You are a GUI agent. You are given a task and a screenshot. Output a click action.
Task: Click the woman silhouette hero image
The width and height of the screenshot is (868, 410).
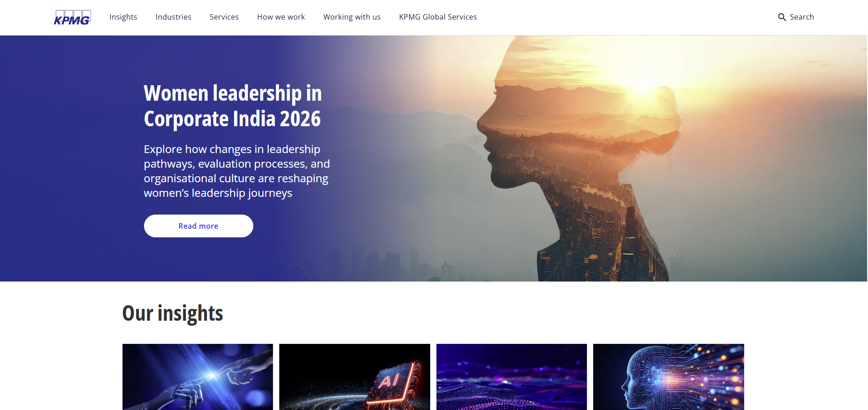pyautogui.click(x=579, y=159)
